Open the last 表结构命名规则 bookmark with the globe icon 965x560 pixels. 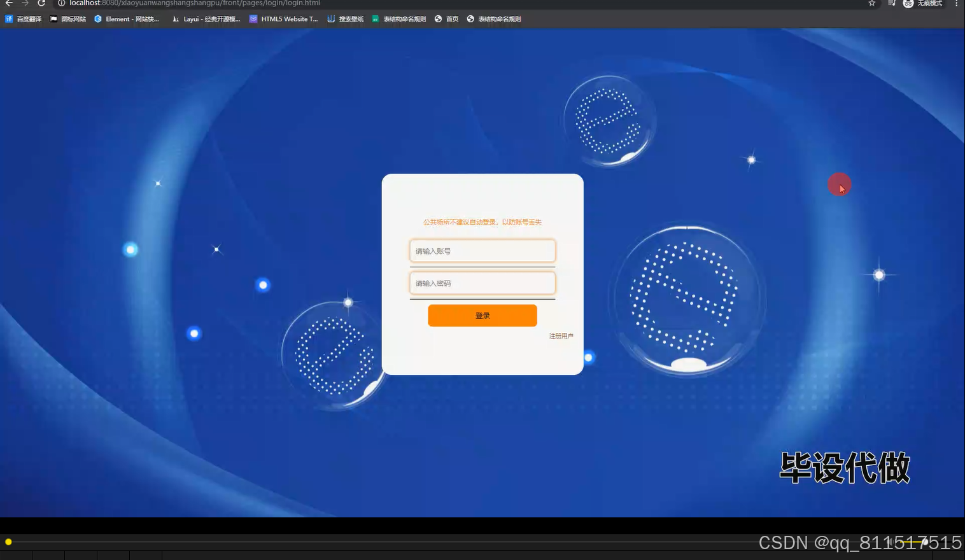(x=494, y=19)
